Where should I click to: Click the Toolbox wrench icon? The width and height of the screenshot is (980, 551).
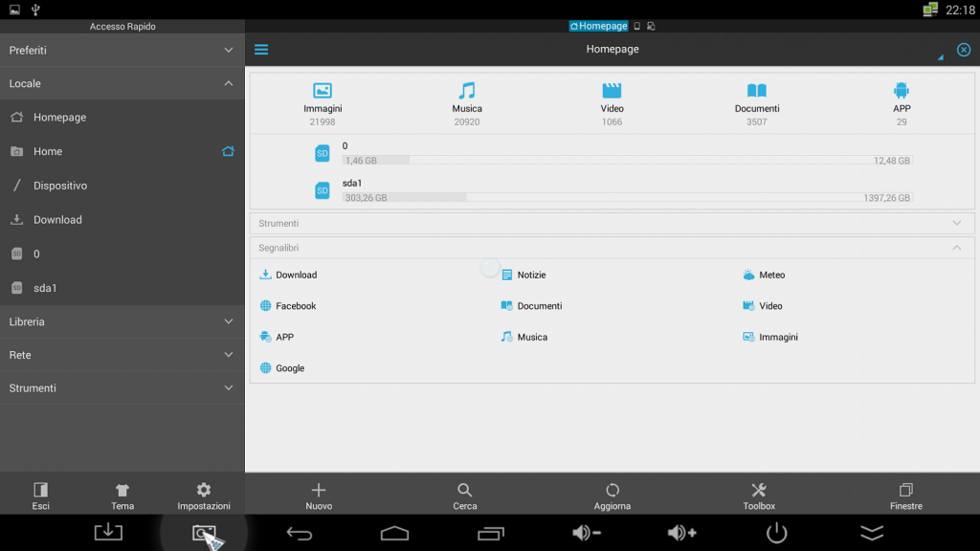coord(759,491)
